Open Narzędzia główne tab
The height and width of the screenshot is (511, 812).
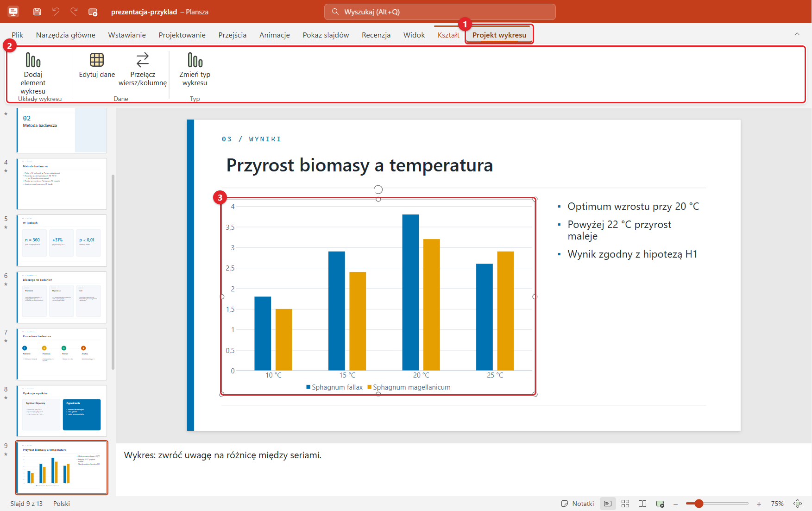[x=66, y=35]
